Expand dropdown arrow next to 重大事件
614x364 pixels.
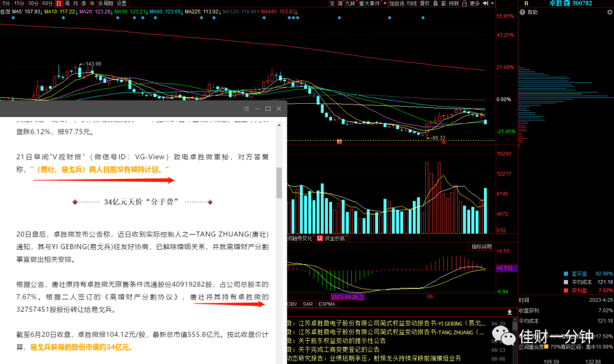384,3
